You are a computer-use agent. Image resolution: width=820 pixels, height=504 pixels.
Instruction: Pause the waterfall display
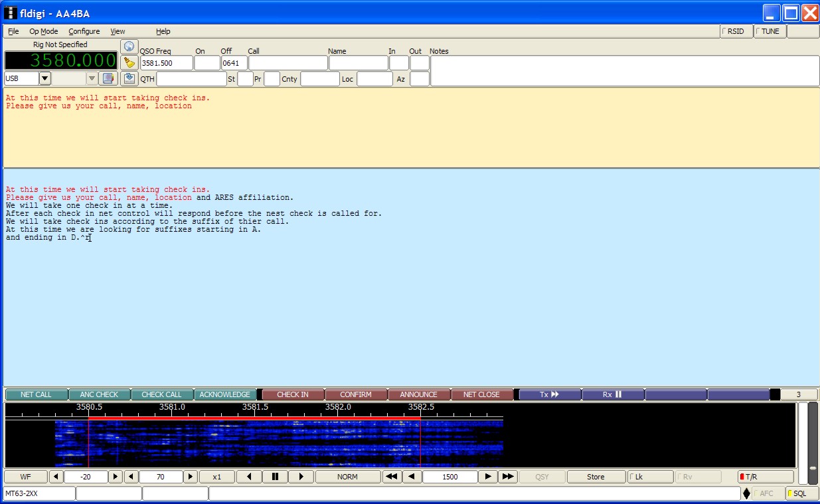point(275,477)
